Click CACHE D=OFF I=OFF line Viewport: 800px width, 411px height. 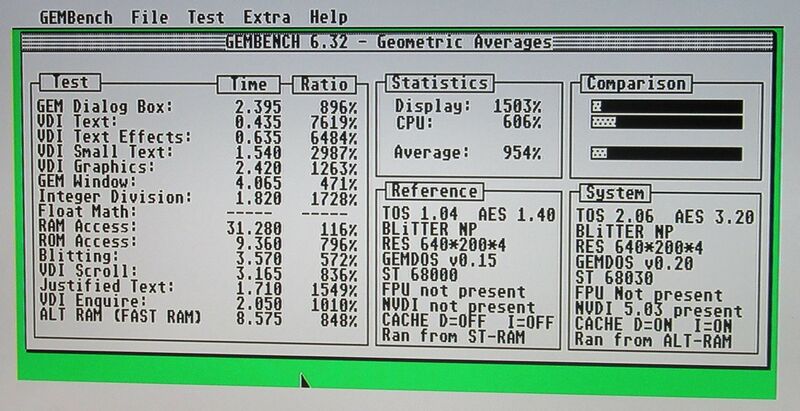point(468,322)
